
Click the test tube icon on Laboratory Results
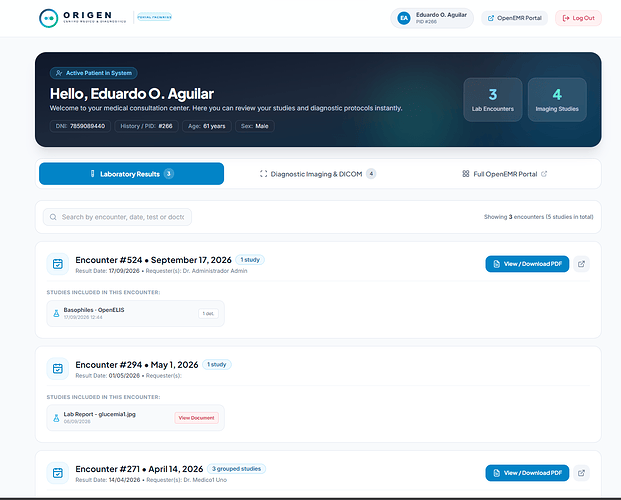tap(93, 174)
